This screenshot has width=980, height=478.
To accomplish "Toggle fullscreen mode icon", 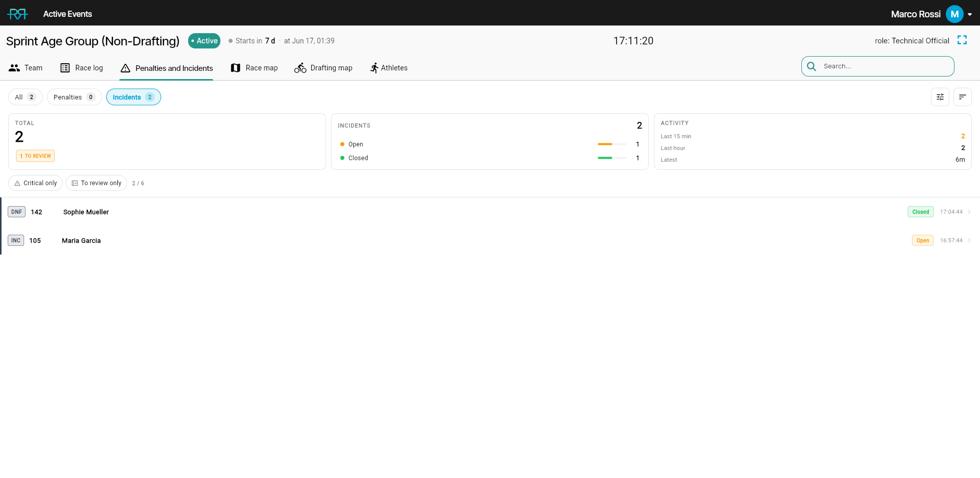I will pyautogui.click(x=962, y=40).
